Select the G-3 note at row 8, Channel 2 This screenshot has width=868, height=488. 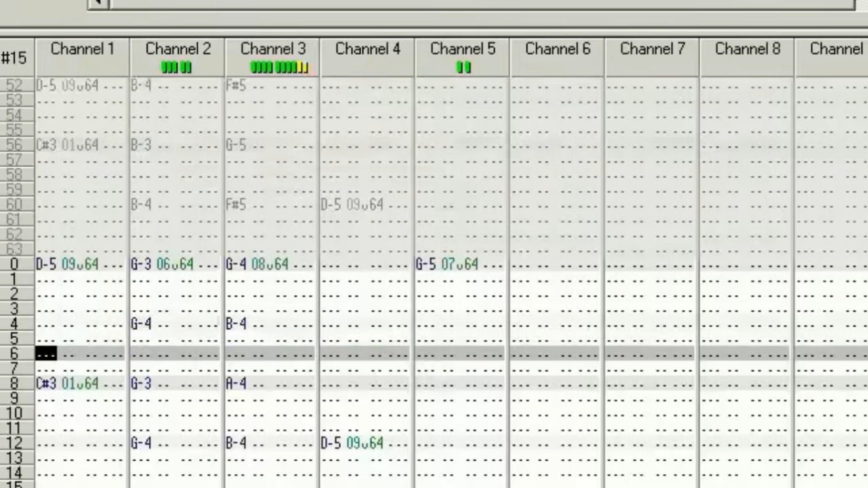click(x=141, y=383)
